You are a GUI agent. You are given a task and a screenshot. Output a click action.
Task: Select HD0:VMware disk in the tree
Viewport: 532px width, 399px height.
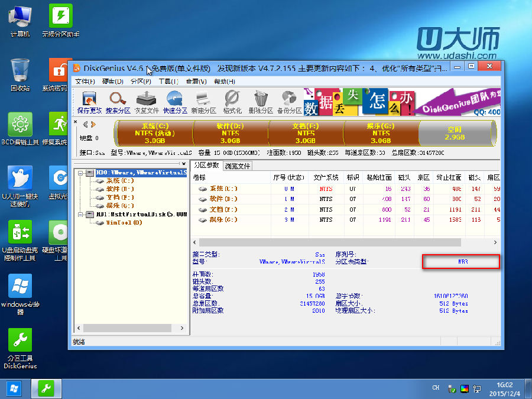pos(141,173)
